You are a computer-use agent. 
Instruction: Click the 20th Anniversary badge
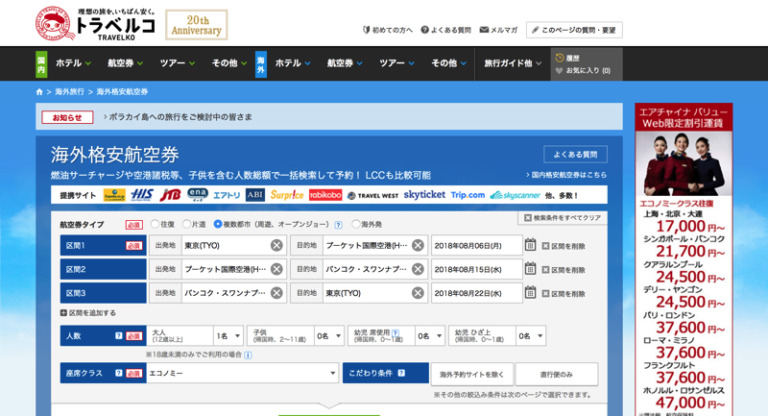pos(196,25)
